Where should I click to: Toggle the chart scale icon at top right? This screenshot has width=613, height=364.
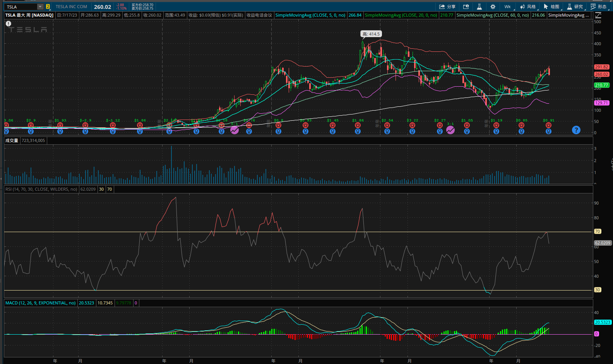click(598, 15)
